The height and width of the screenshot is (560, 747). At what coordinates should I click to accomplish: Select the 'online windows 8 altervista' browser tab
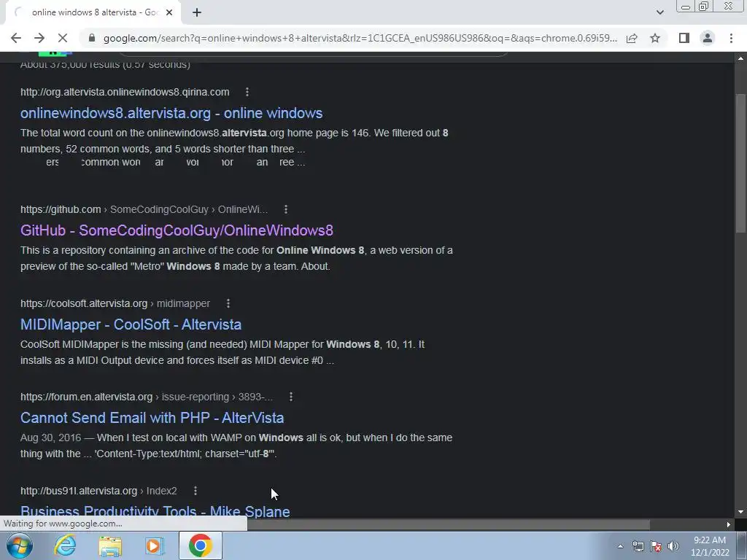[93, 12]
